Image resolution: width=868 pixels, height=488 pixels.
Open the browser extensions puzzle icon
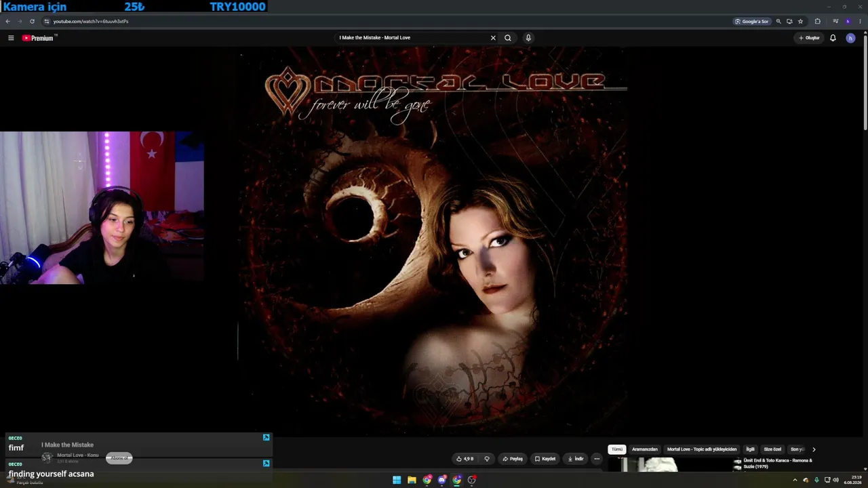click(x=817, y=21)
